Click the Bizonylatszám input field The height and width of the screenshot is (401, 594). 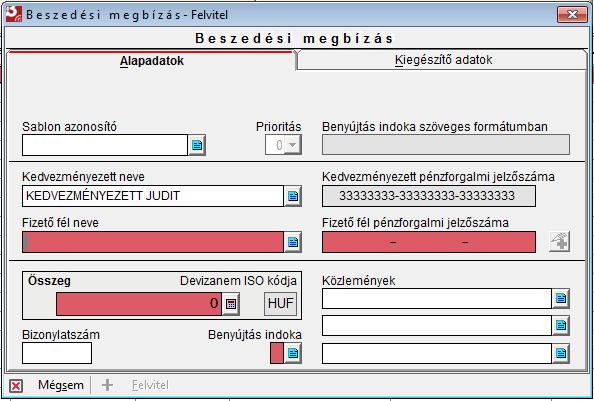pyautogui.click(x=57, y=353)
